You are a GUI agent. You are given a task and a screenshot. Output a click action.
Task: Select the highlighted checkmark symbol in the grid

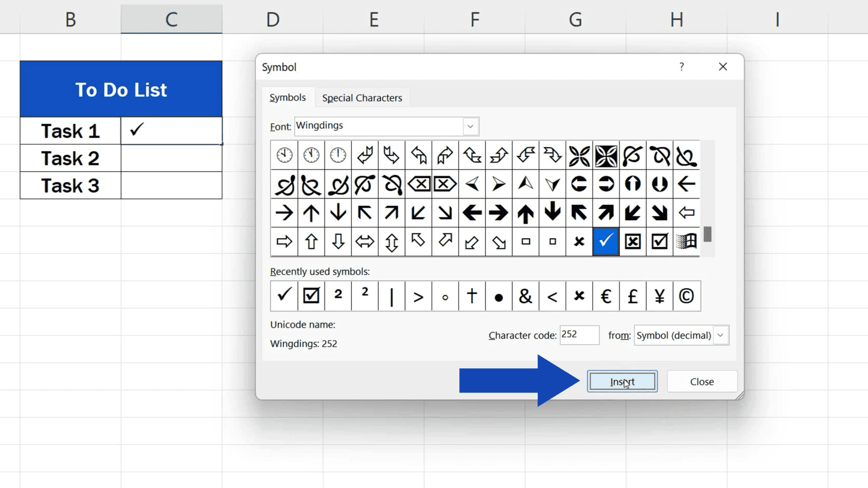pos(605,241)
